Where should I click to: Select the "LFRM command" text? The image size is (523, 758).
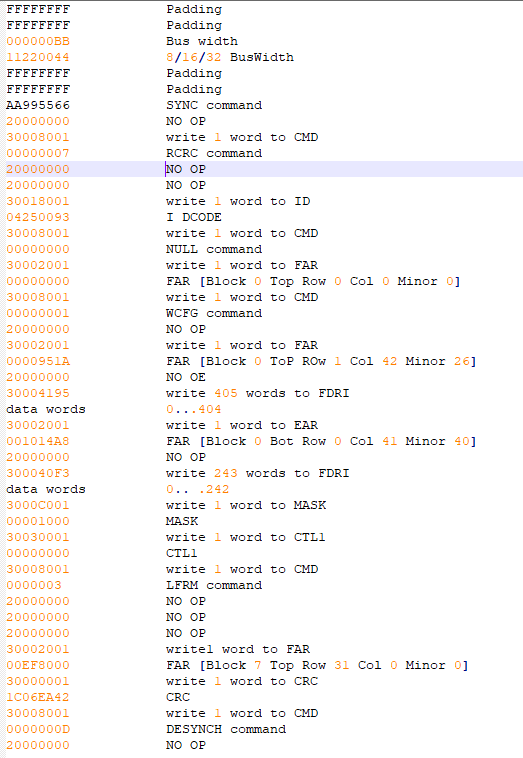point(214,584)
